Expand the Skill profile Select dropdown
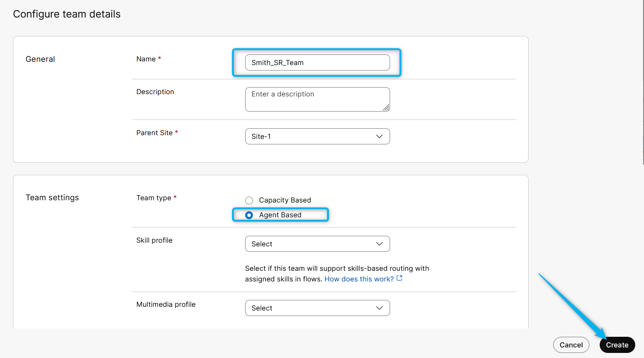644x358 pixels. [317, 244]
